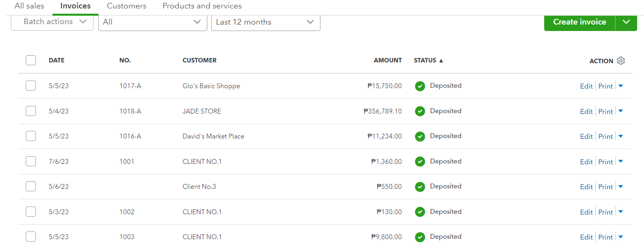
Task: Open the table settings gear icon
Action: click(x=621, y=61)
